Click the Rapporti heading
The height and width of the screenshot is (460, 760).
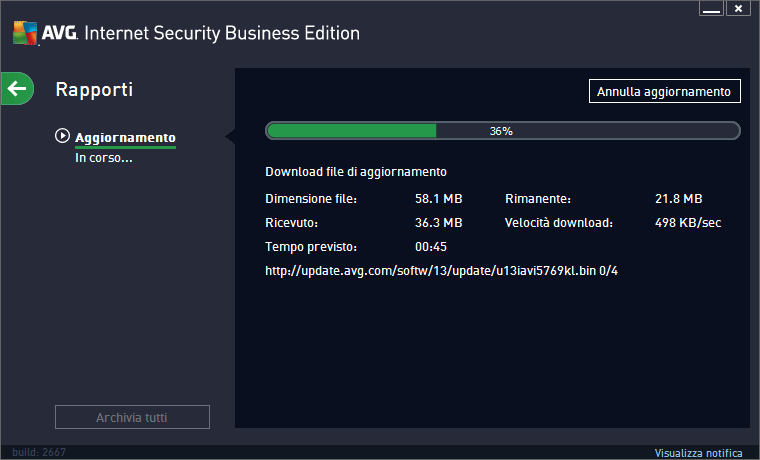tap(94, 90)
